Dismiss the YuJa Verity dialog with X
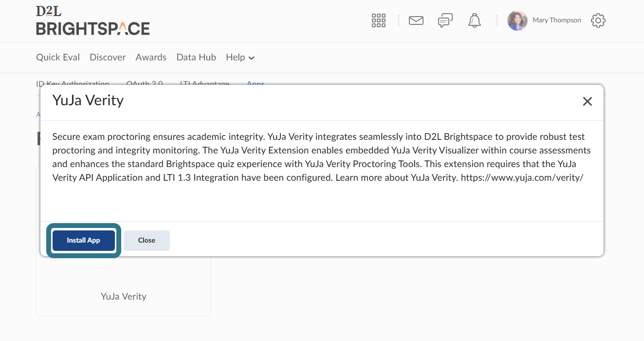The width and height of the screenshot is (644, 341). coord(588,101)
